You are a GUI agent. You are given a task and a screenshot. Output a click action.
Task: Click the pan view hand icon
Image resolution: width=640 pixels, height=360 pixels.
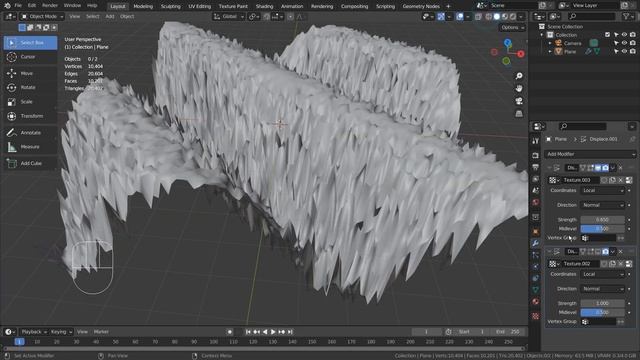coord(519,89)
